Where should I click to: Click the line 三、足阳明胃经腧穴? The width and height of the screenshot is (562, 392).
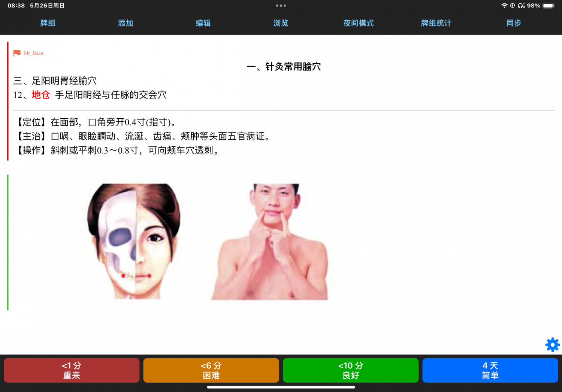point(55,81)
